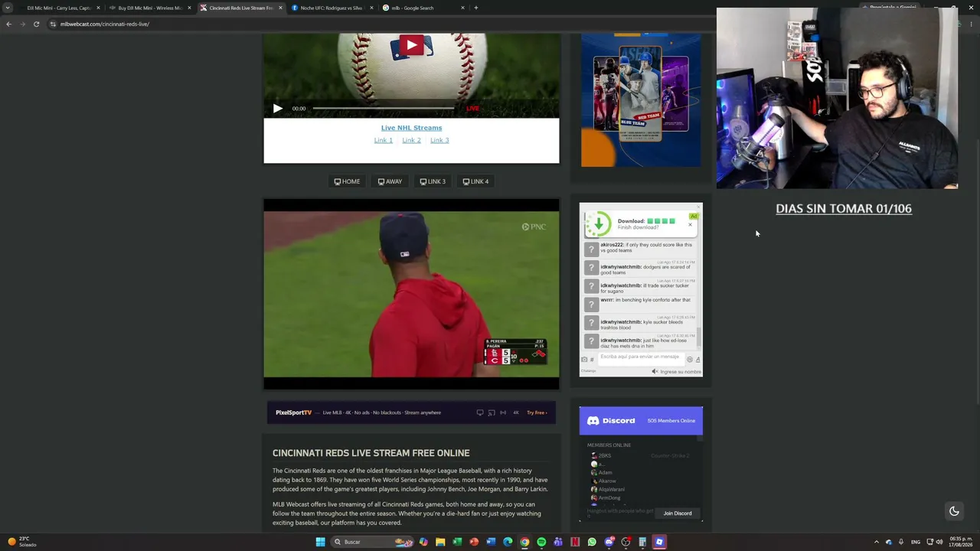The height and width of the screenshot is (551, 980).
Task: Show hidden system tray icons
Action: pos(877,542)
